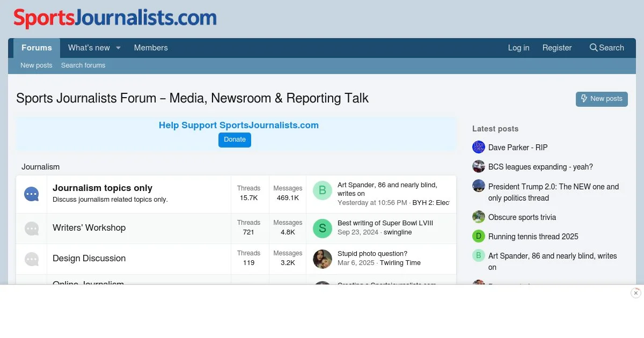The width and height of the screenshot is (644, 338).
Task: Open the Design Discussion forum
Action: (89, 258)
